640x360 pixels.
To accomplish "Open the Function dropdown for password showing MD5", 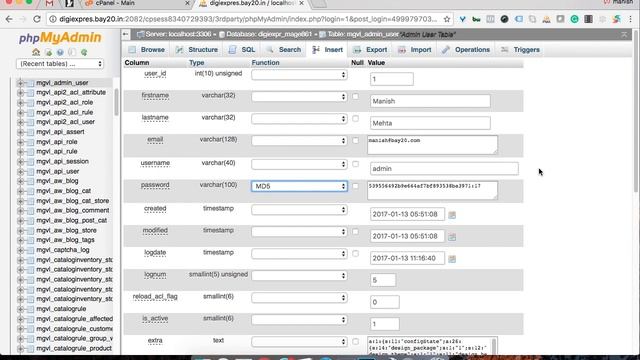I will 299,186.
